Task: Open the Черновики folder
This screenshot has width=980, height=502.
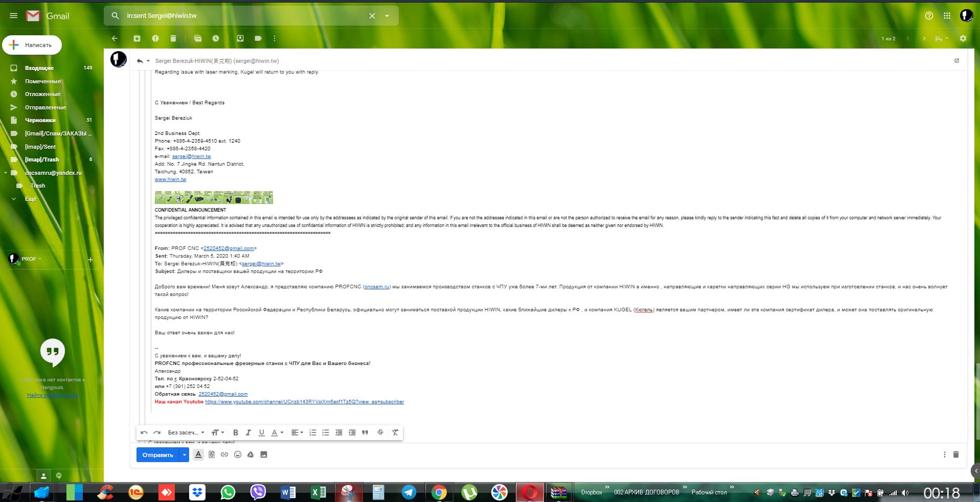Action: [40, 120]
